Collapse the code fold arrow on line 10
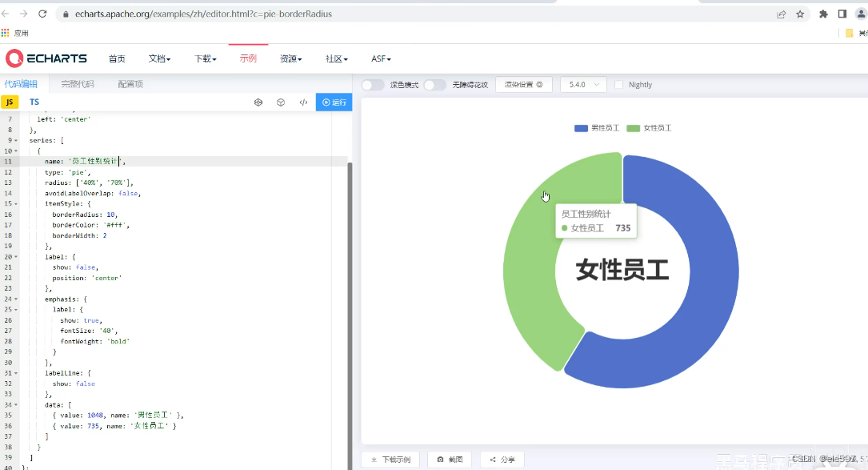This screenshot has height=470, width=868. pos(16,151)
